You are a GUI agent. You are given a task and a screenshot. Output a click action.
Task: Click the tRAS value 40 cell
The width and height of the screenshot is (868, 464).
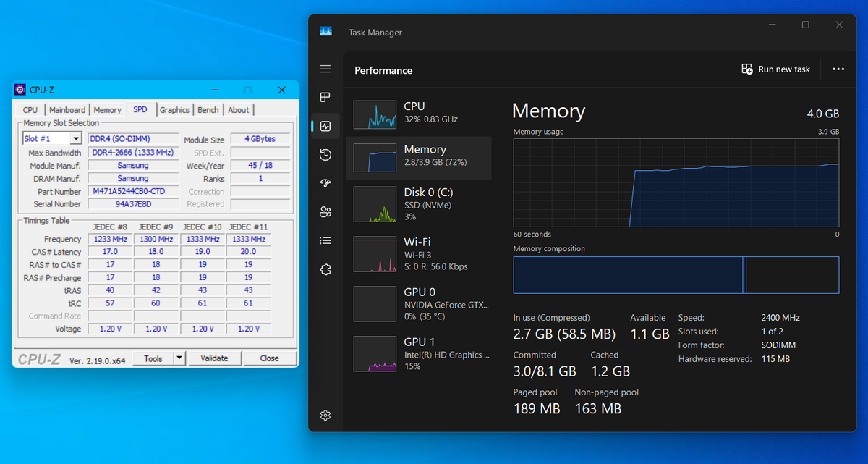(110, 290)
